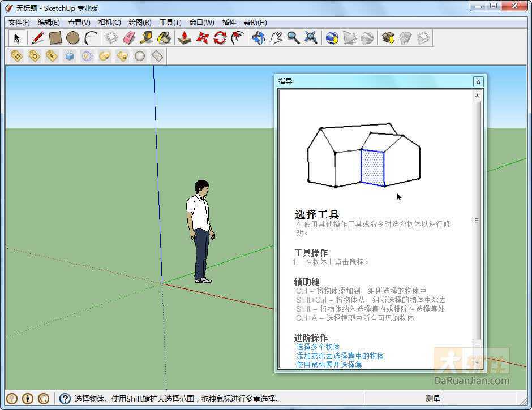Pick the pink Eraser tool
Screen dimensions: 532x410
coord(129,38)
